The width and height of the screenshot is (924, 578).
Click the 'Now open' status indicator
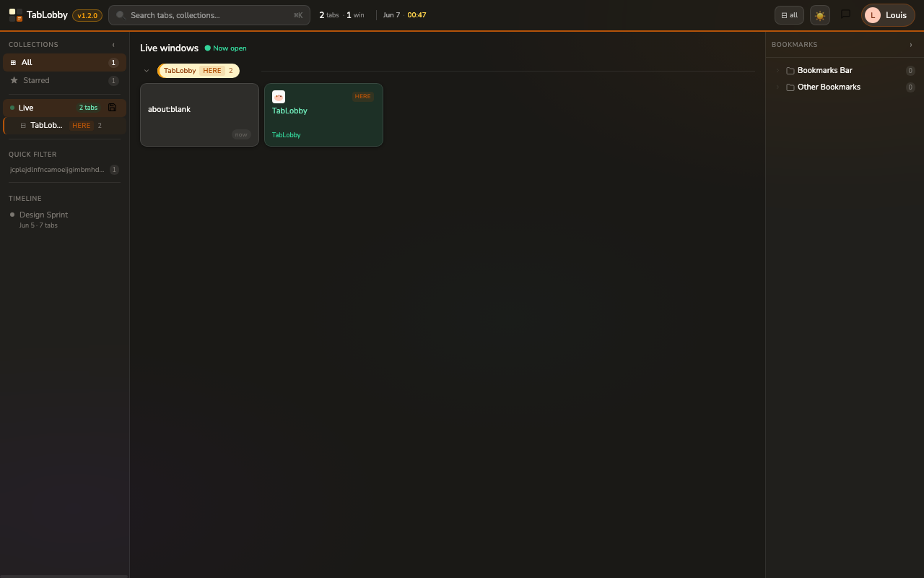225,48
